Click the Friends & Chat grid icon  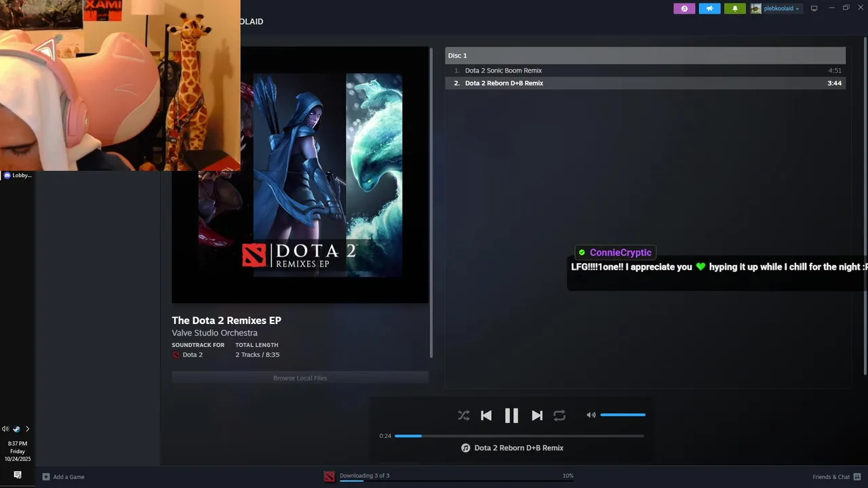pos(858,476)
